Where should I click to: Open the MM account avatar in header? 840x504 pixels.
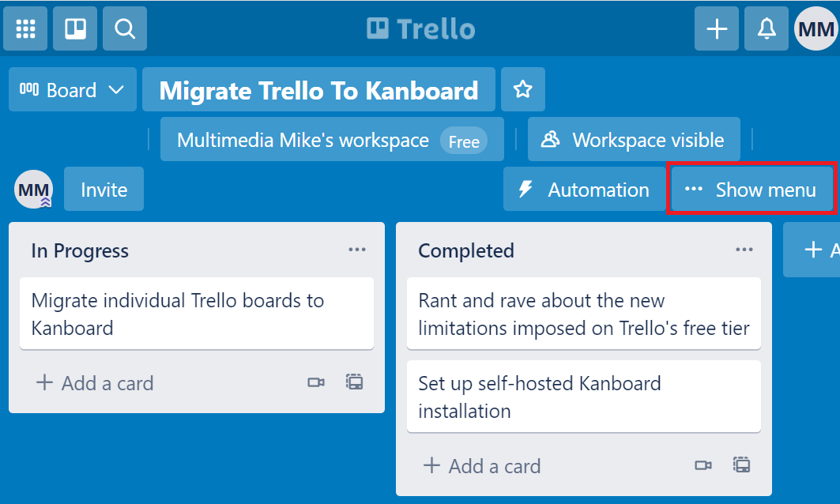[816, 28]
